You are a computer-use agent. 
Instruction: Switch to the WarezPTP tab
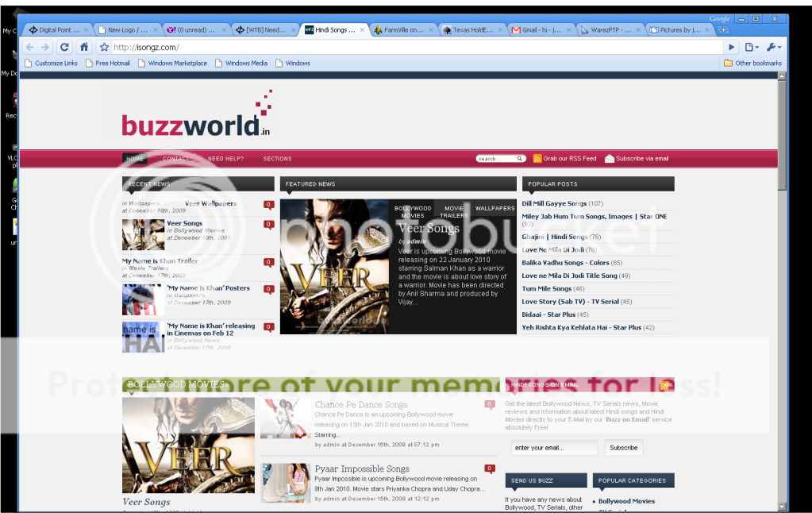click(x=610, y=30)
